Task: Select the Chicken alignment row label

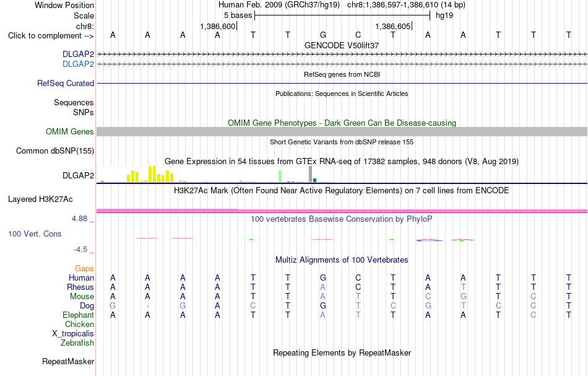Action: point(79,324)
